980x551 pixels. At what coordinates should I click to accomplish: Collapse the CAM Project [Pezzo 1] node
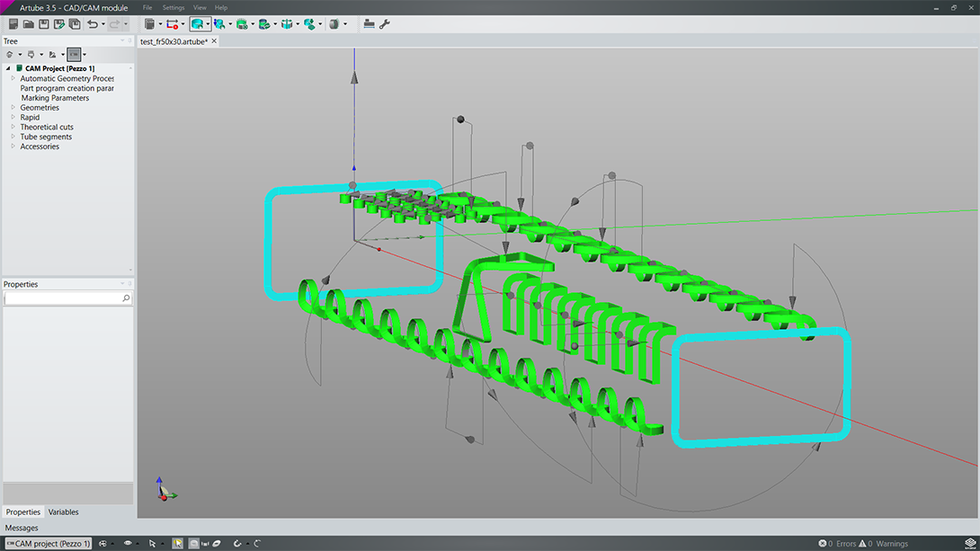click(x=6, y=68)
